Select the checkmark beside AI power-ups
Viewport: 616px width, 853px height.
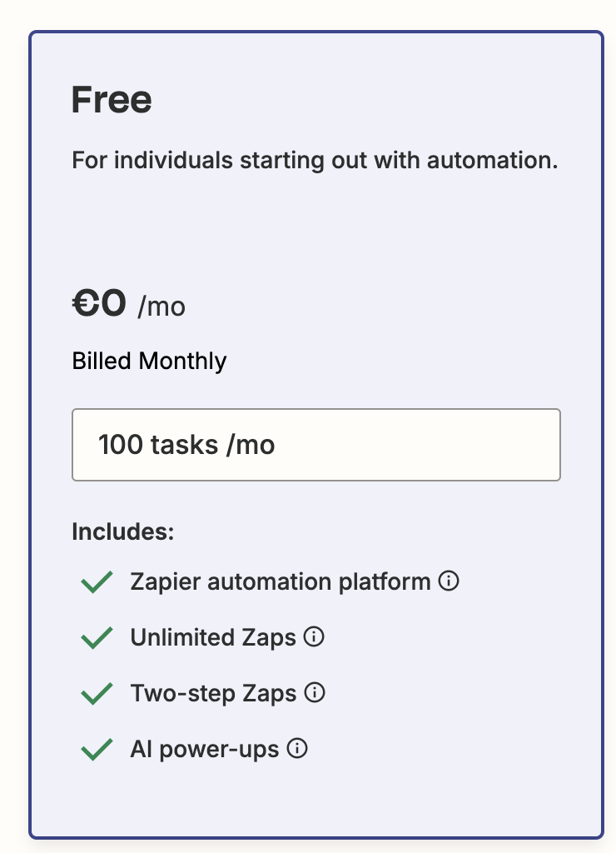pos(96,748)
